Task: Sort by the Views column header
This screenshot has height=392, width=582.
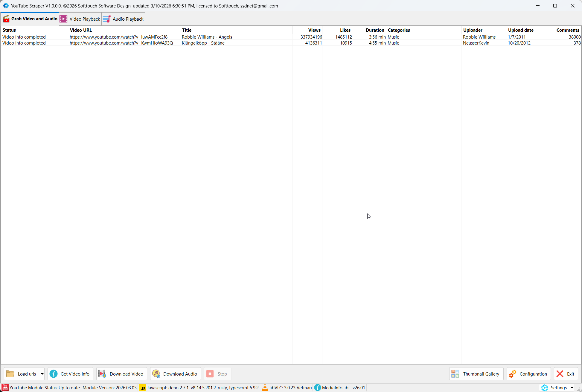Action: [x=314, y=30]
